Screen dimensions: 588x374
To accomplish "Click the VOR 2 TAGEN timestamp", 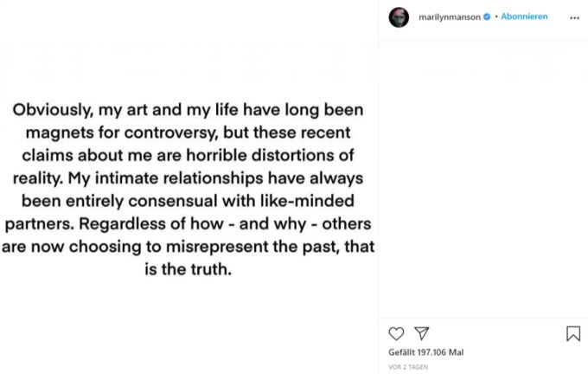I will (408, 367).
